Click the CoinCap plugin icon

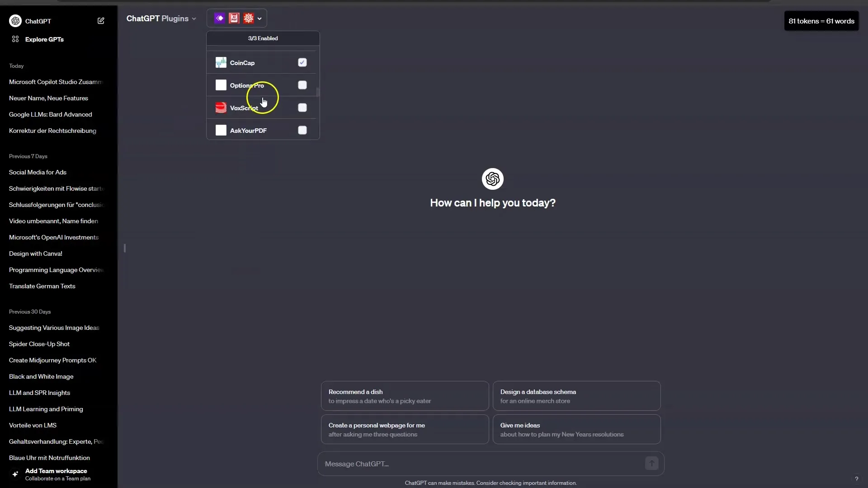220,62
